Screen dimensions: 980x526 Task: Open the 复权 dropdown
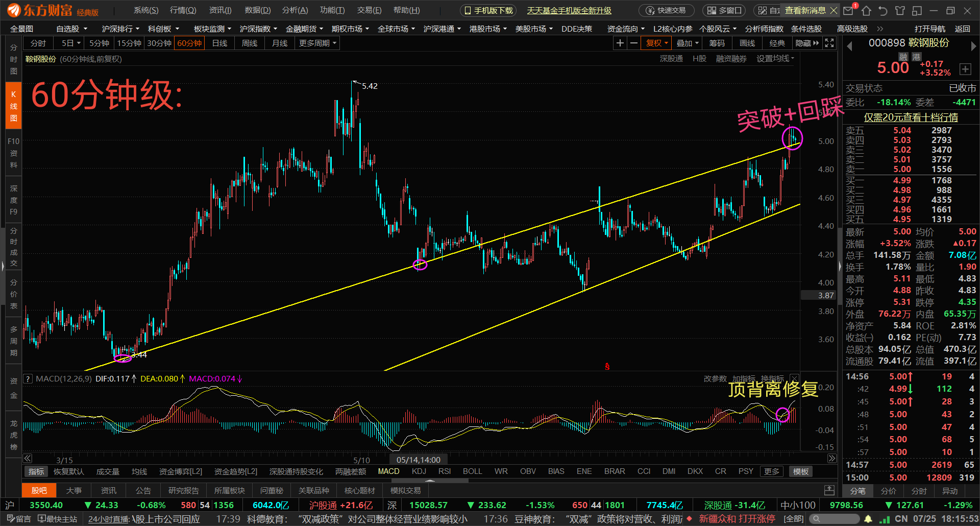[x=656, y=43]
